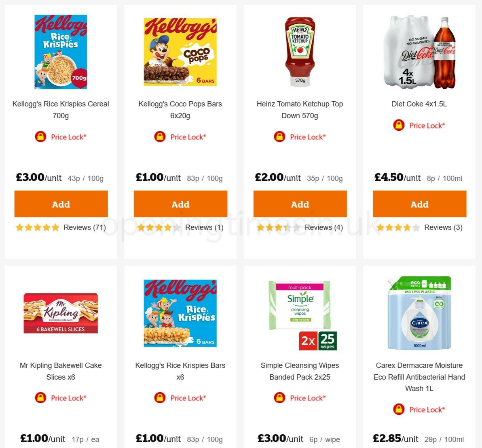Click the Price Lock padlock icon under Rice Krispies Cereal
482x448 pixels.
pos(40,137)
